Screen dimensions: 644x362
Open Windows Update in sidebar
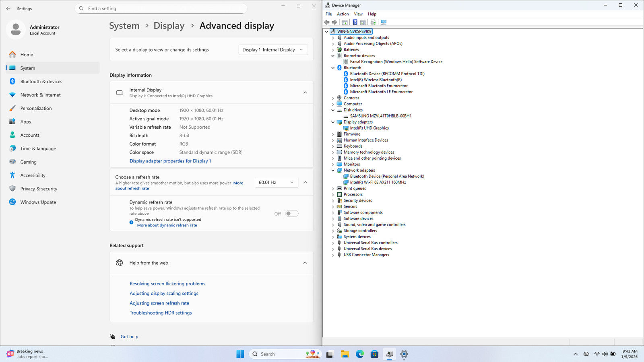click(x=38, y=202)
